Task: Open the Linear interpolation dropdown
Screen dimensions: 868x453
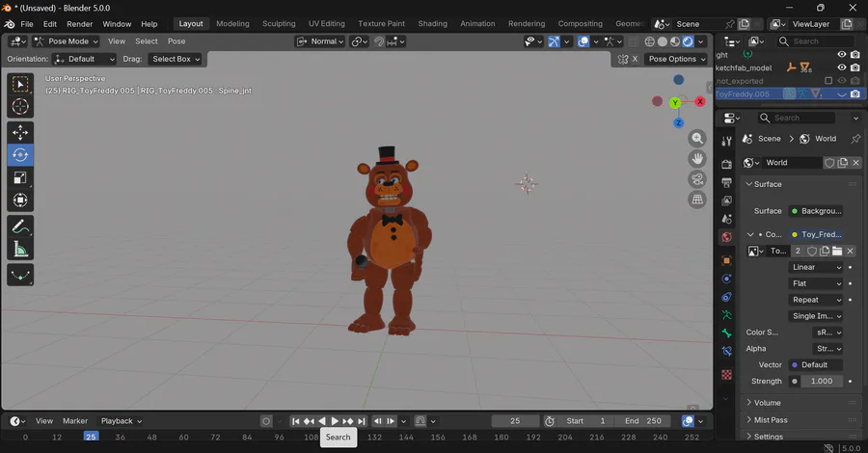Action: [815, 267]
